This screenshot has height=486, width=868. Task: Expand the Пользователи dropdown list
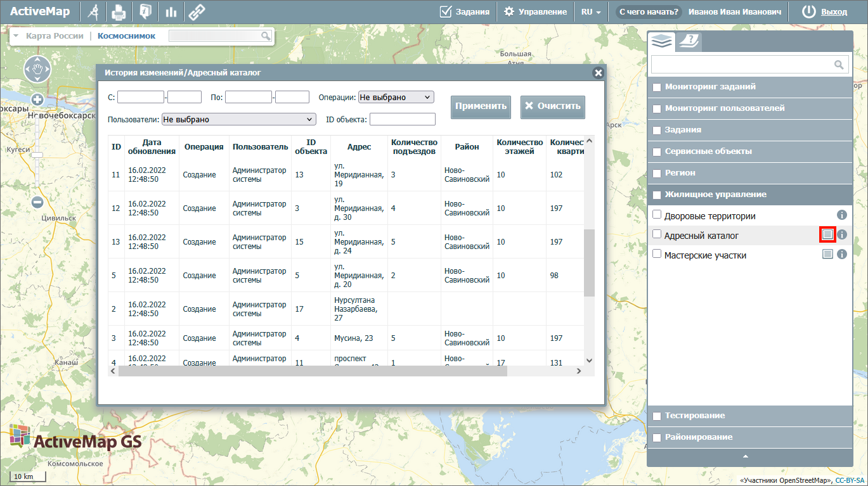tap(238, 119)
